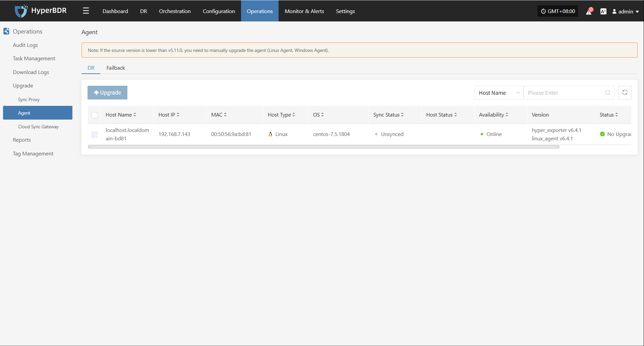Image resolution: width=644 pixels, height=346 pixels.
Task: Click the Linux penguin icon
Action: coord(270,134)
